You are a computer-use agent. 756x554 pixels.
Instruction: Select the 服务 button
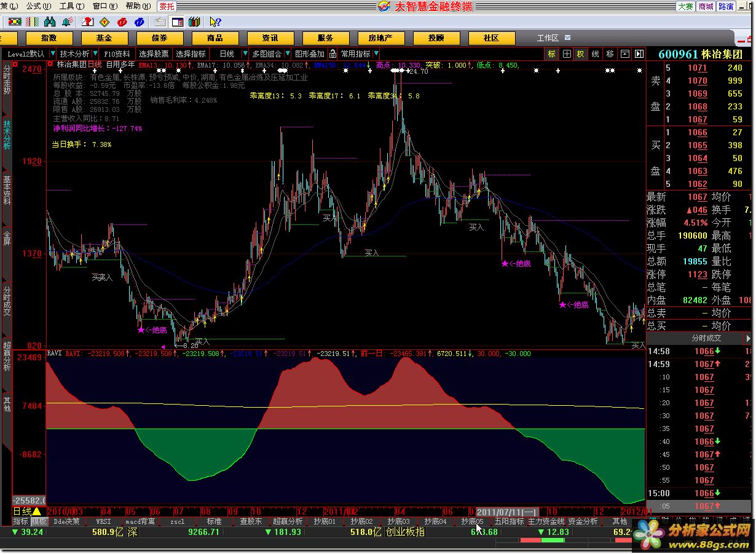pyautogui.click(x=326, y=38)
